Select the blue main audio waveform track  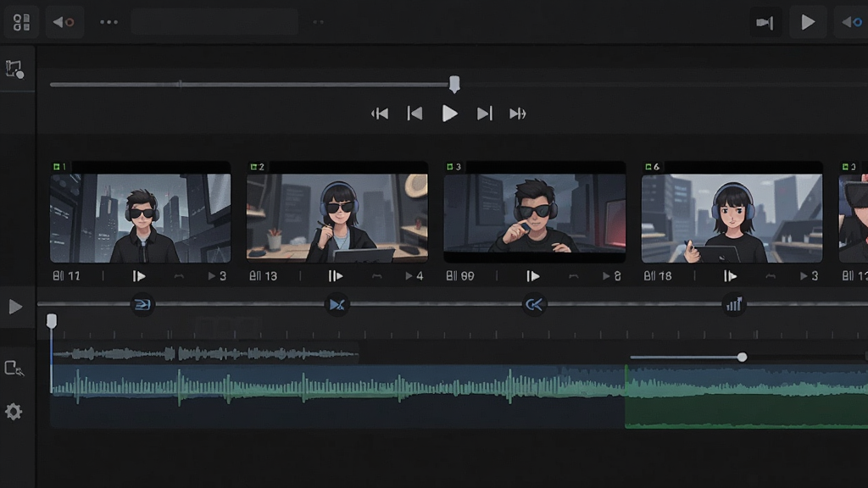(x=337, y=396)
